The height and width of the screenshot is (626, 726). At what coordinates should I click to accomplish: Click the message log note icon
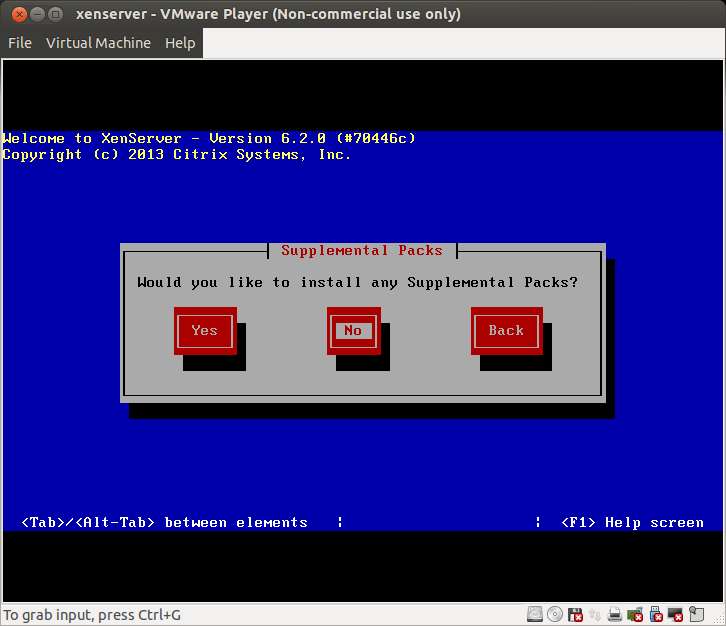(x=696, y=614)
